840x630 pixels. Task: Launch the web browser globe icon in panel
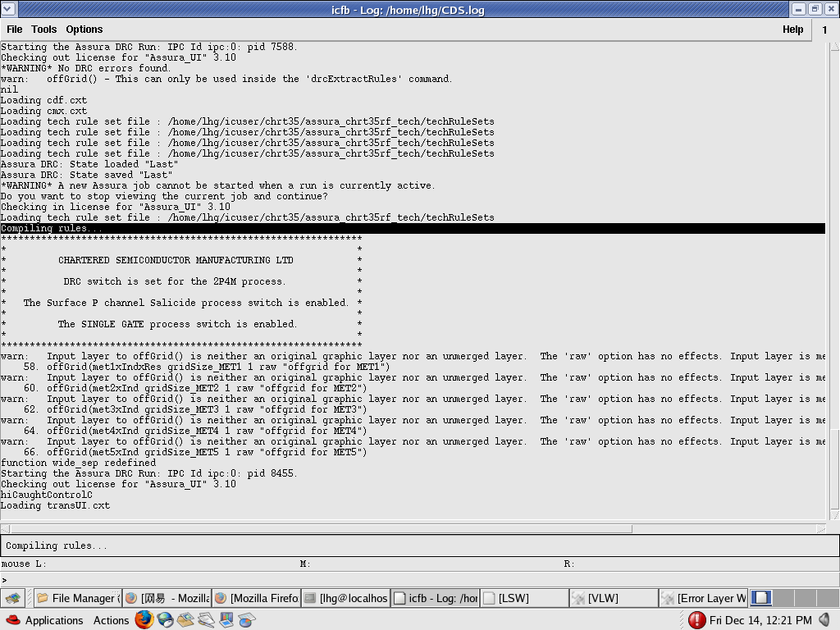165,620
